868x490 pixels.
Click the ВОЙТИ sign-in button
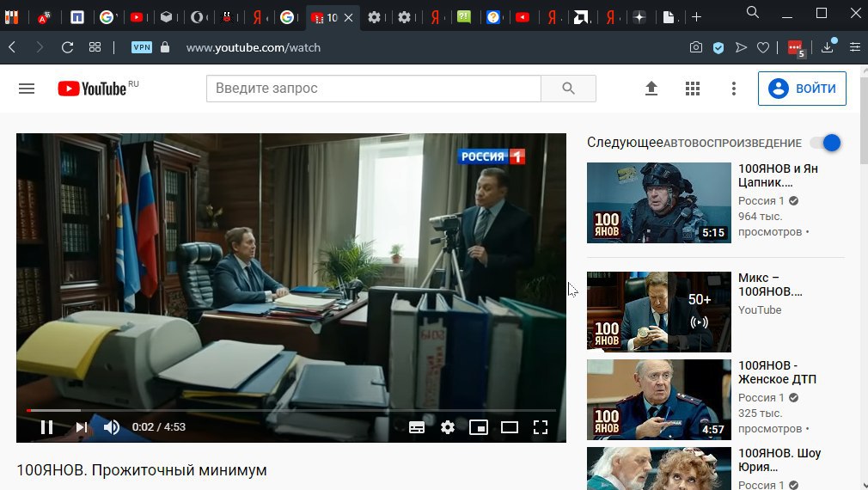[802, 89]
